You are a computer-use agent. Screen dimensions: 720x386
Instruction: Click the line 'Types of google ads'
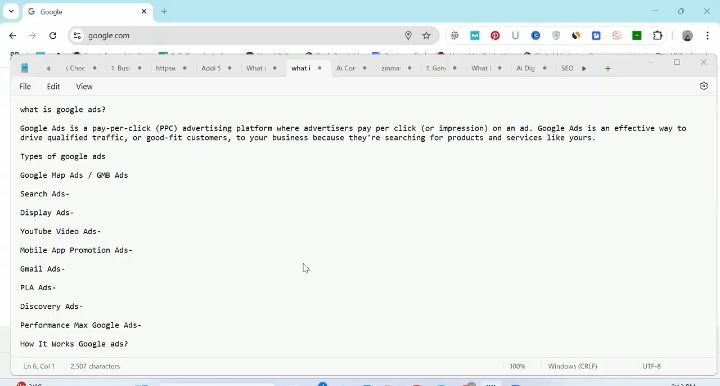[x=63, y=157]
